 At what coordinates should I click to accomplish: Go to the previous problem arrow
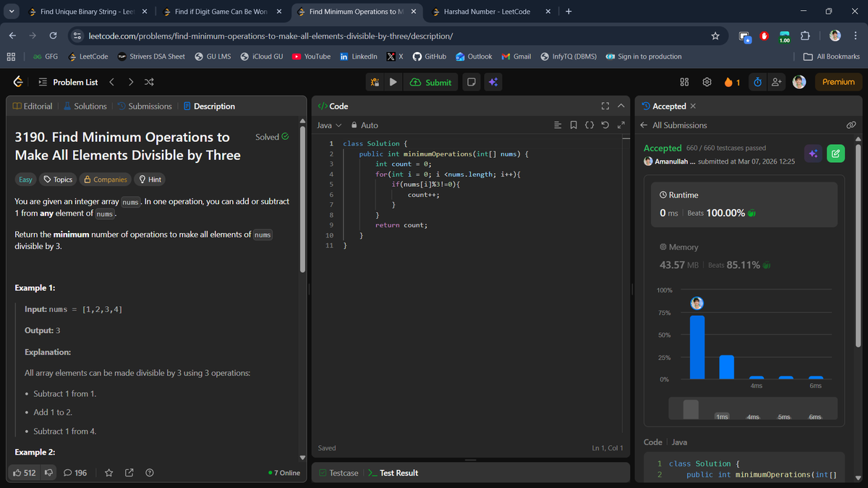(x=112, y=83)
